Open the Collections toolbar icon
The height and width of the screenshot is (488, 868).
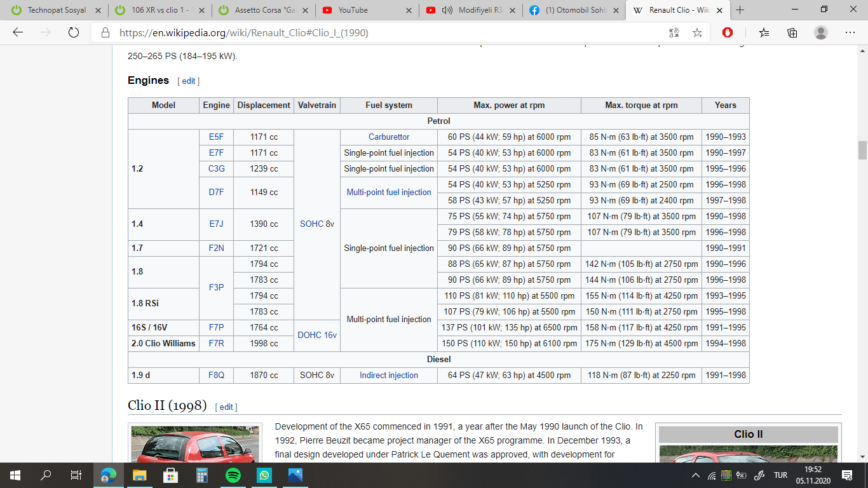coord(792,33)
